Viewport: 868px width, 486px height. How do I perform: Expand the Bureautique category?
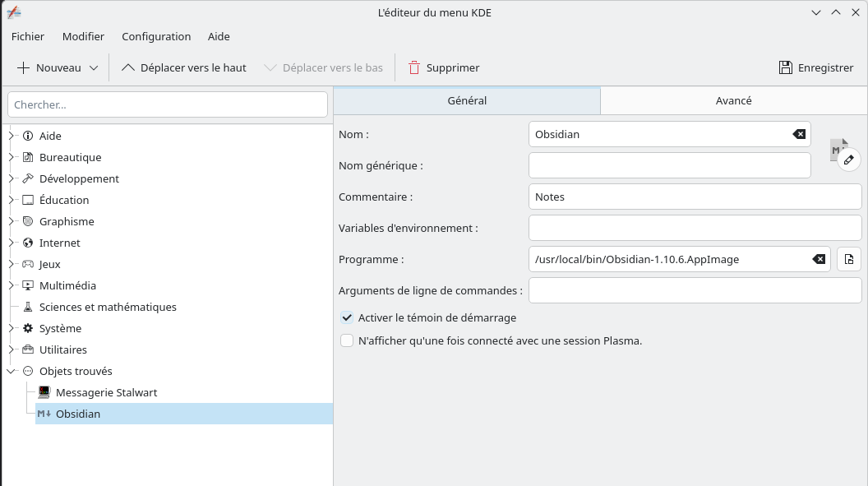pos(12,157)
